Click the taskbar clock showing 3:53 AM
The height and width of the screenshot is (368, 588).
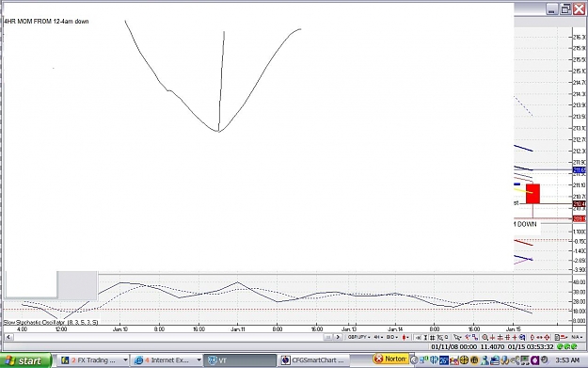567,360
